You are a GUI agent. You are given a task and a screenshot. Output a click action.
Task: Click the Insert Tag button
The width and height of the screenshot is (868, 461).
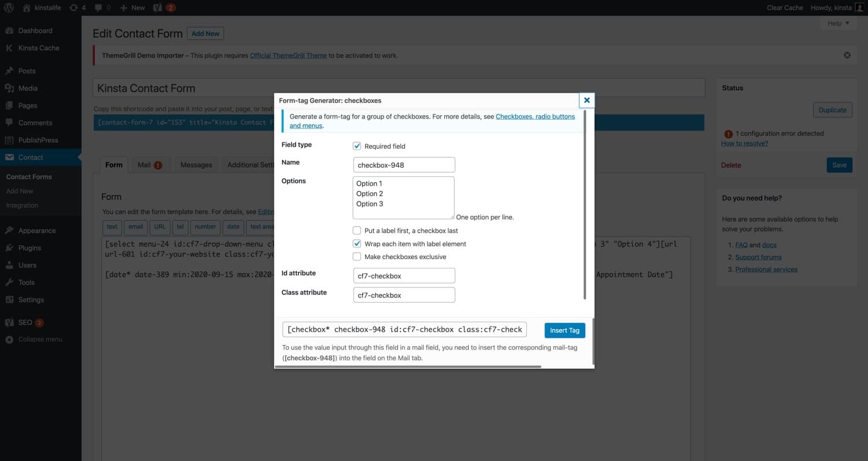click(x=564, y=330)
